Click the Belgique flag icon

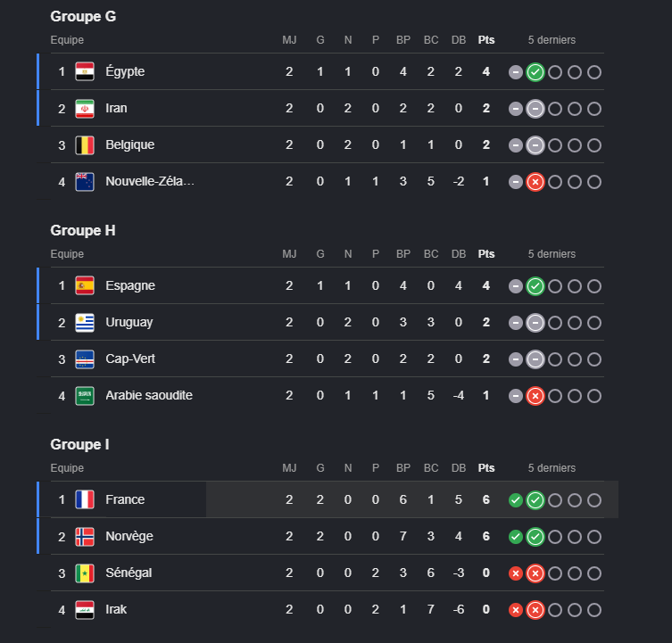click(85, 144)
